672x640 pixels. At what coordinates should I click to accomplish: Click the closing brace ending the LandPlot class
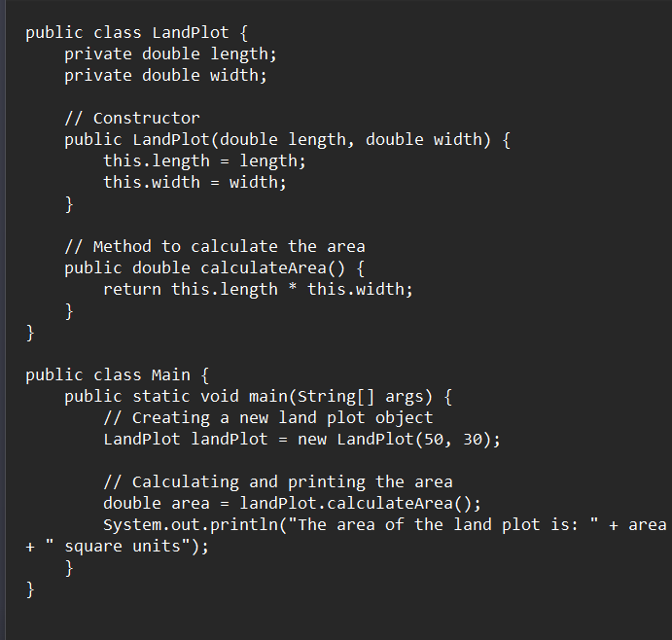(x=30, y=333)
